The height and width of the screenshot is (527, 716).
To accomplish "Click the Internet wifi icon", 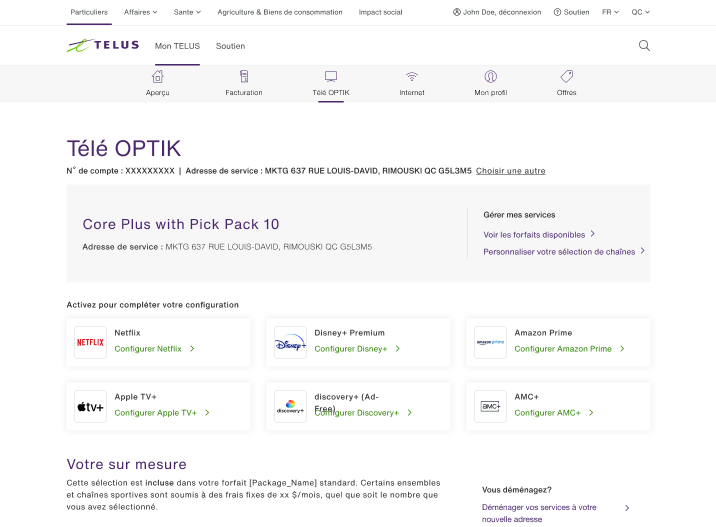I will click(x=412, y=76).
